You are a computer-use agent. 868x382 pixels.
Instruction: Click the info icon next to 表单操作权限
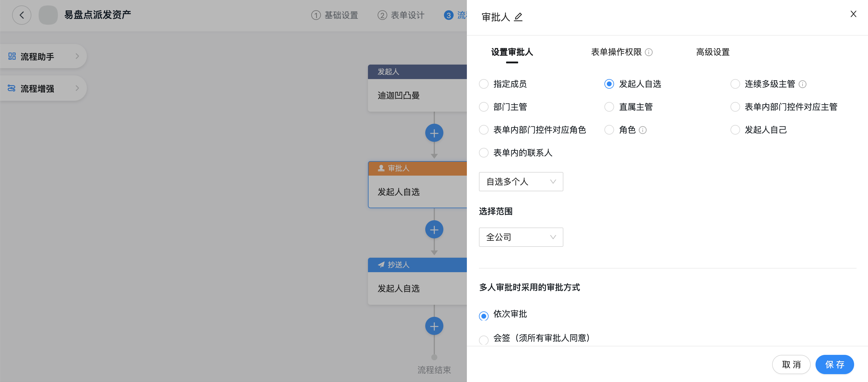click(649, 52)
